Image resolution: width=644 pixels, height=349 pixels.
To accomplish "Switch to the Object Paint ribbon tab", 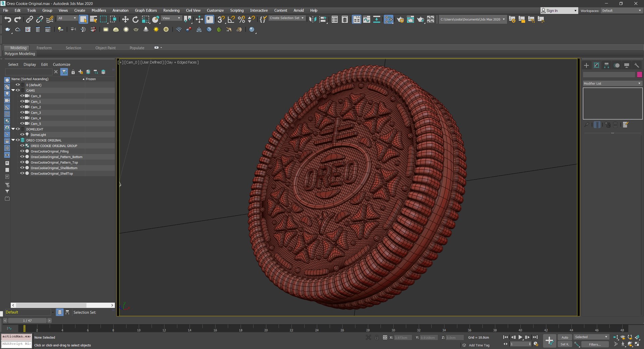I will tap(105, 48).
